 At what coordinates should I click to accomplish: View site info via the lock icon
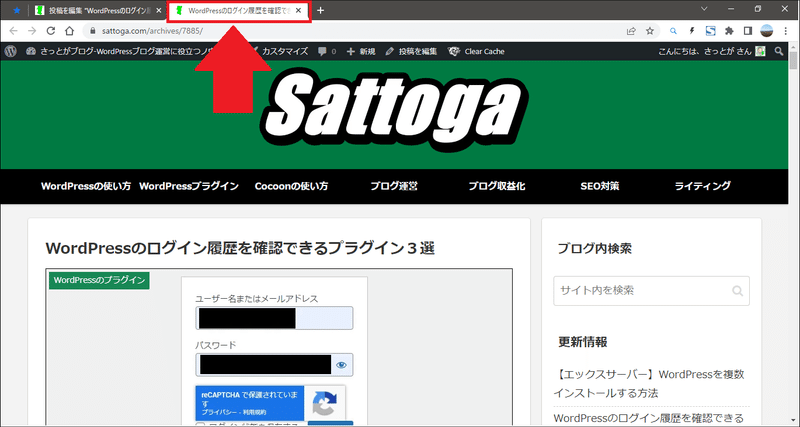point(92,31)
